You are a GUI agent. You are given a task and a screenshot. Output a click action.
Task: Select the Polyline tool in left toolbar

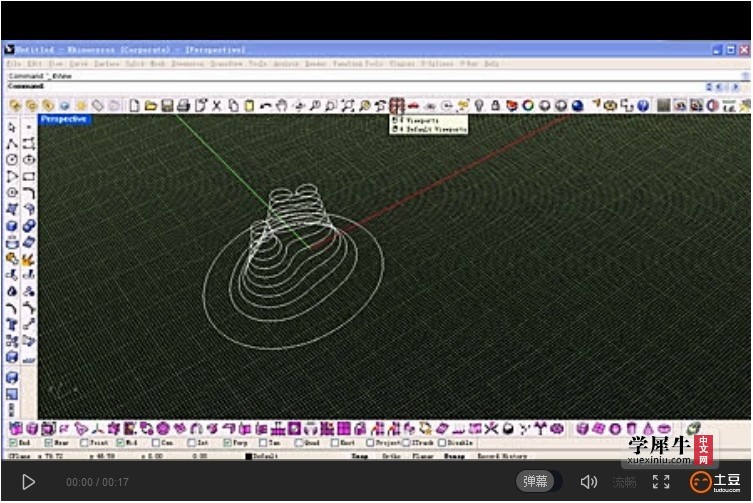tap(12, 143)
